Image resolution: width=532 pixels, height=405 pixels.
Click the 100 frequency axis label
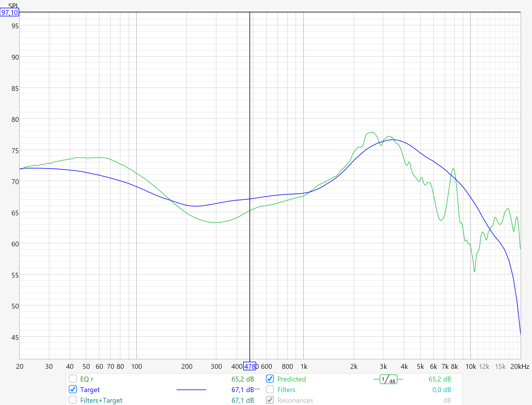pyautogui.click(x=137, y=367)
